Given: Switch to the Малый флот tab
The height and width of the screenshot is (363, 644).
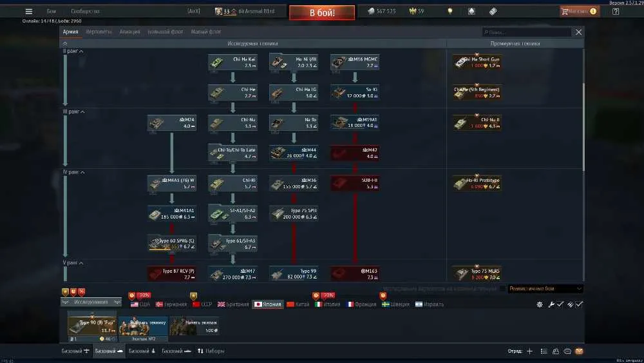Looking at the screenshot, I should click(206, 32).
